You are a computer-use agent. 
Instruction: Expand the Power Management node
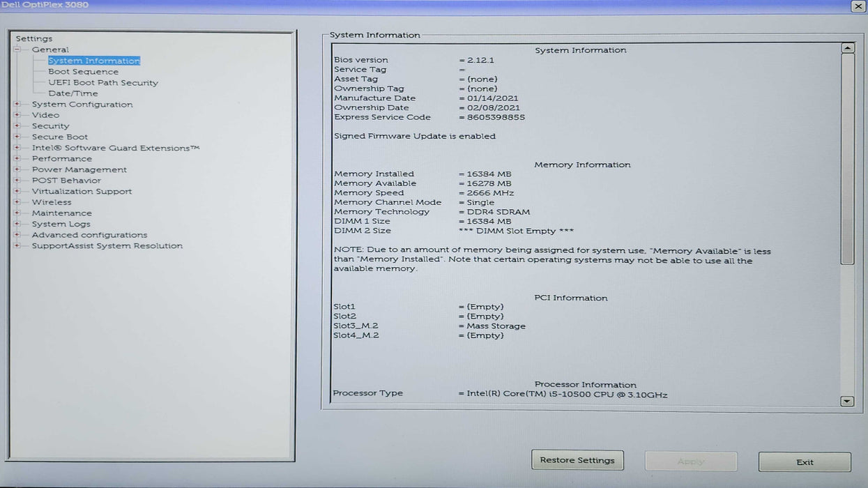click(x=17, y=169)
